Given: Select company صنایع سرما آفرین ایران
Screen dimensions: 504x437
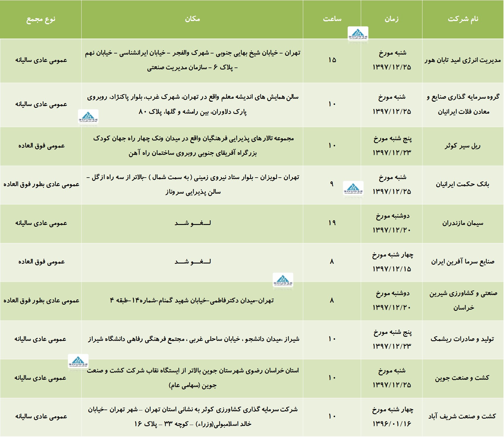Looking at the screenshot, I should pyautogui.click(x=463, y=262).
